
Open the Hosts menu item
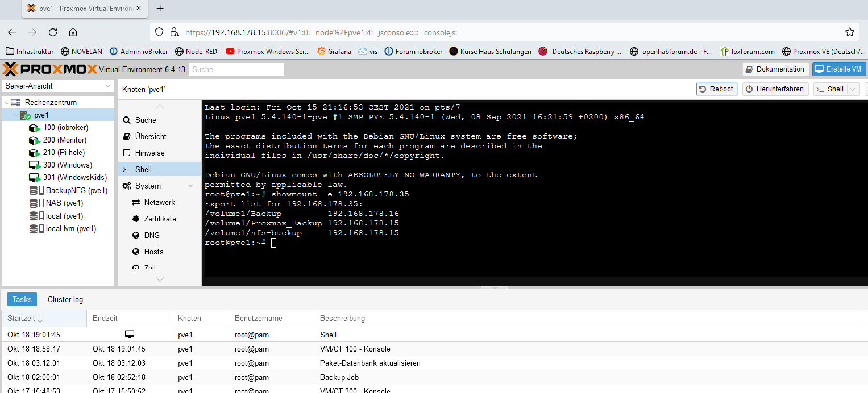pyautogui.click(x=160, y=252)
